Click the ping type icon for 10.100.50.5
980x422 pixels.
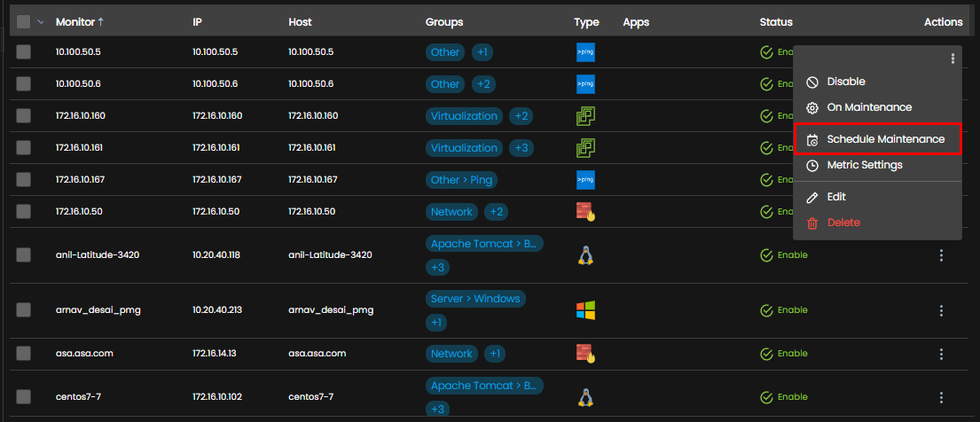point(585,52)
